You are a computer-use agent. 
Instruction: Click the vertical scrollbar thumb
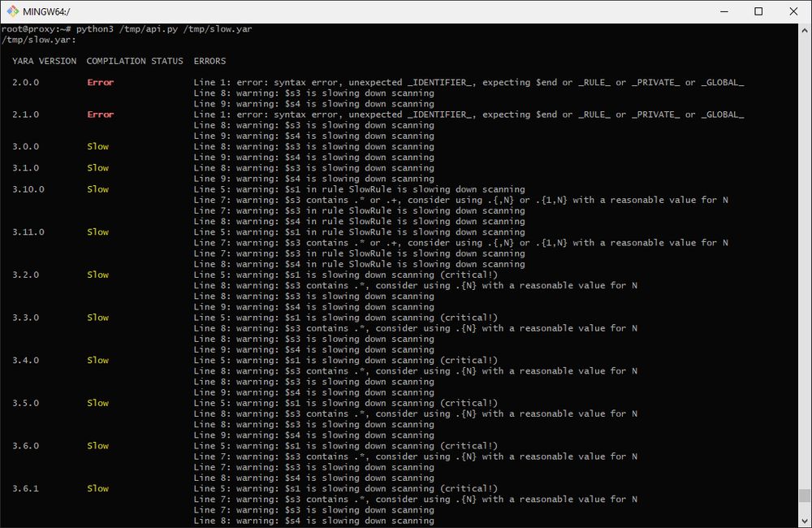804,496
